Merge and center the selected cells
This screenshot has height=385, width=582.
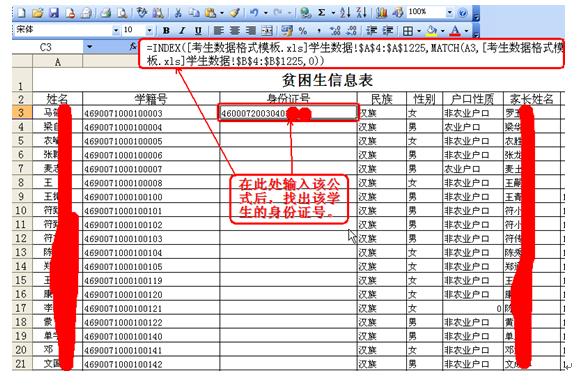267,31
